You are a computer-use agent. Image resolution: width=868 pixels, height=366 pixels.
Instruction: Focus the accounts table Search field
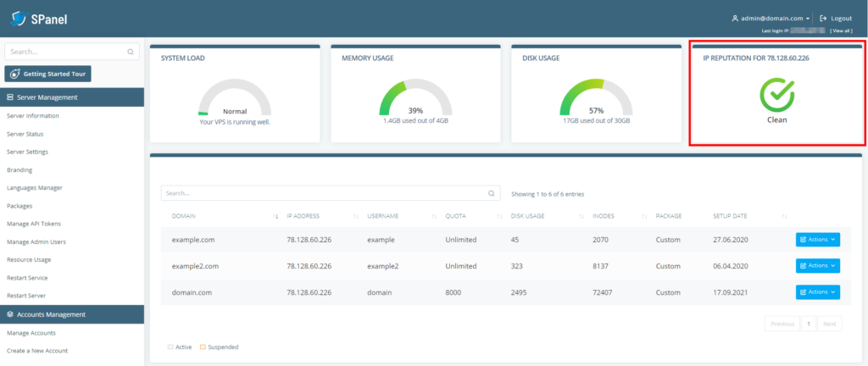331,193
